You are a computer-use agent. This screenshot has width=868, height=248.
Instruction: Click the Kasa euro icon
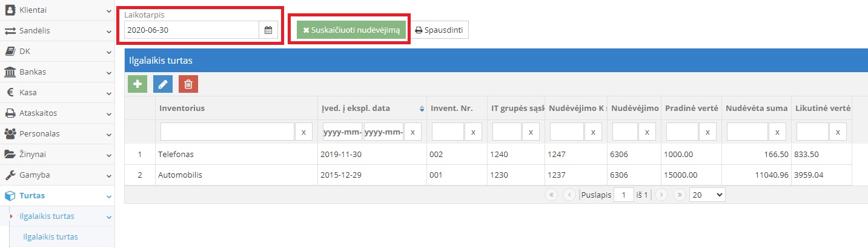(10, 93)
